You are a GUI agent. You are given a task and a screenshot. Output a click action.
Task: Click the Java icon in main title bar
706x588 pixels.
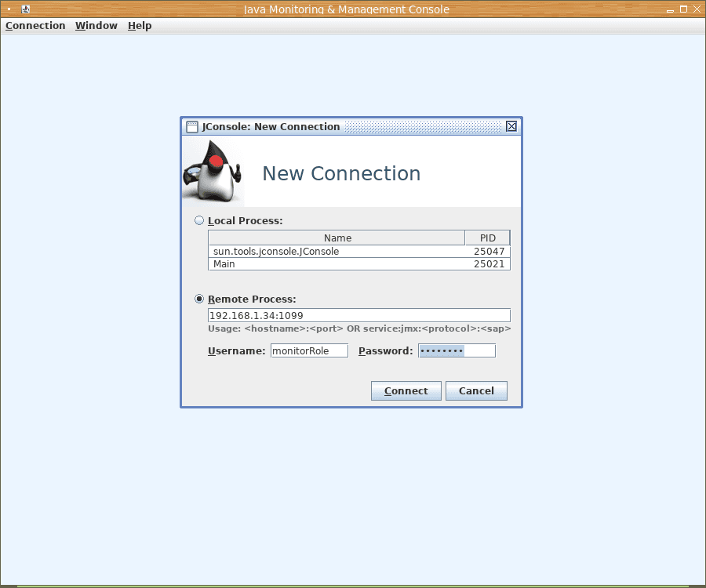[x=26, y=9]
